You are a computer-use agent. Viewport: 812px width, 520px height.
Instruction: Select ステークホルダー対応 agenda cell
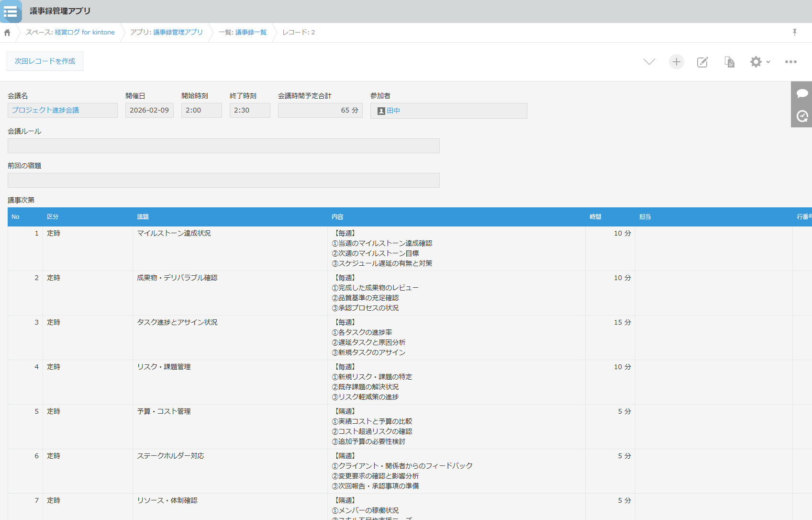pyautogui.click(x=230, y=471)
